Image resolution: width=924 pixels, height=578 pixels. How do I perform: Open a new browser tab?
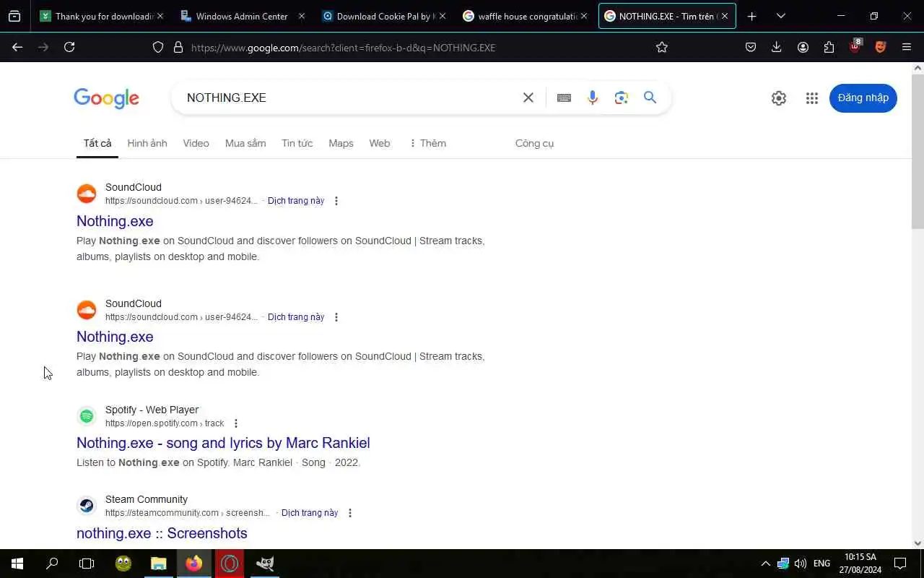[751, 16]
